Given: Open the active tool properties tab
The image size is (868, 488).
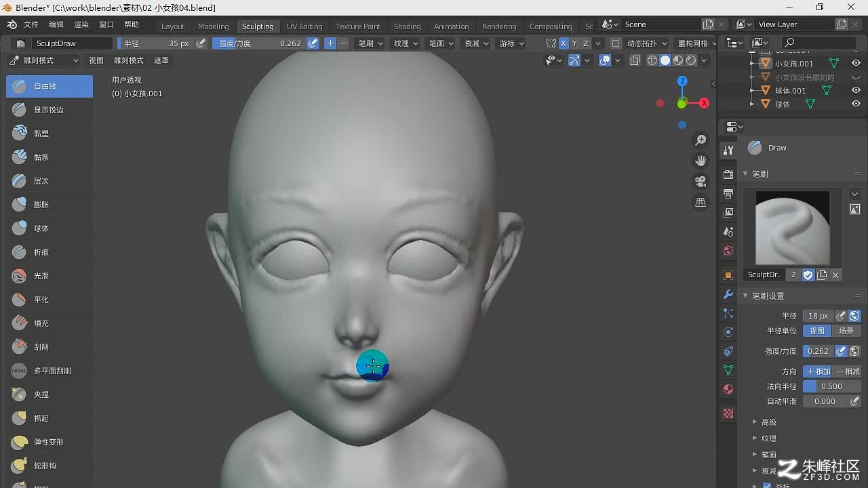Looking at the screenshot, I should (x=728, y=150).
